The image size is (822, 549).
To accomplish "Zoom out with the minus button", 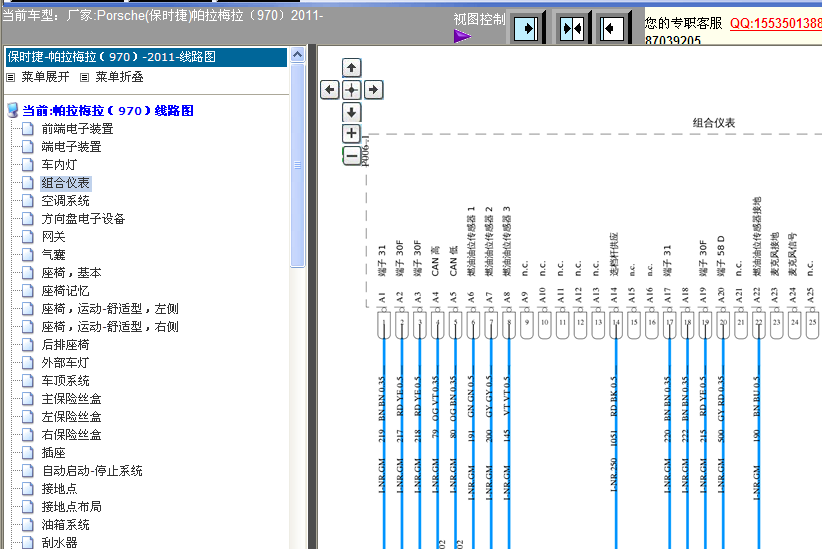I will click(351, 156).
